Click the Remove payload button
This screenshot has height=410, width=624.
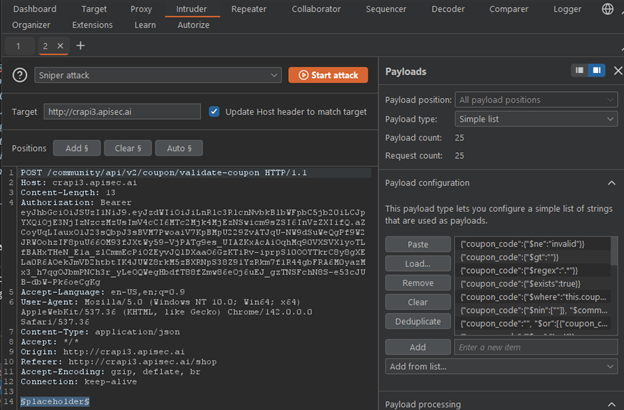[x=418, y=283]
